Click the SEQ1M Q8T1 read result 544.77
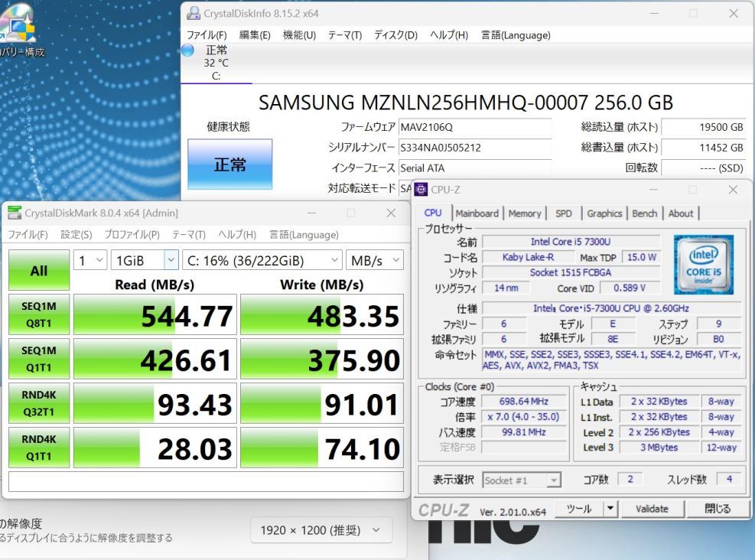Image resolution: width=755 pixels, height=560 pixels. pyautogui.click(x=155, y=314)
